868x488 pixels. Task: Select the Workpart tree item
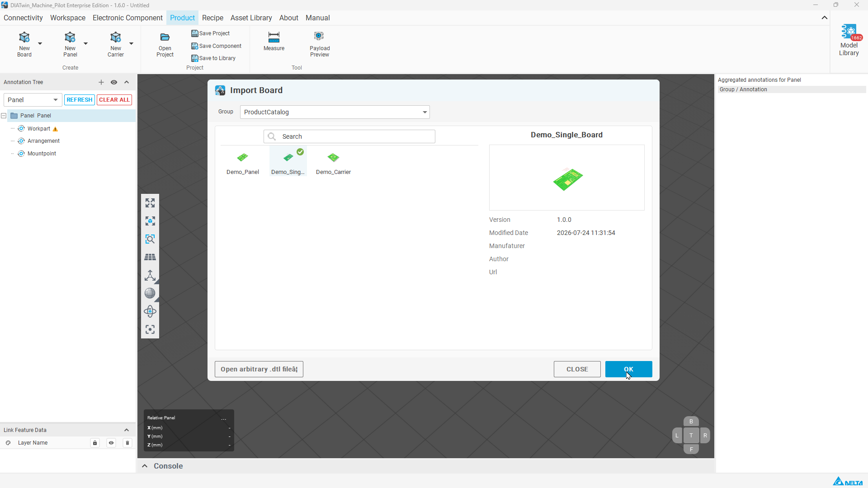pyautogui.click(x=39, y=129)
